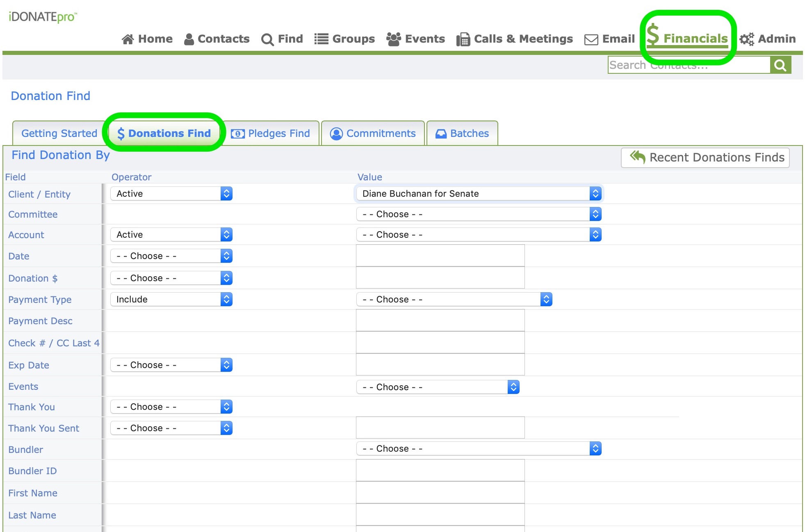Click the Thank You Sent value field
Viewport: 805px width, 532px height.
[440, 428]
